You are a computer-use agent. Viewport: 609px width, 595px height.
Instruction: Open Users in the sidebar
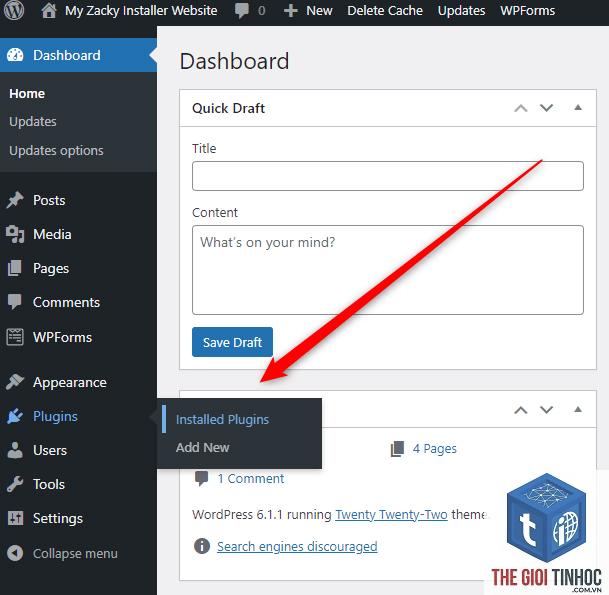pyautogui.click(x=50, y=450)
